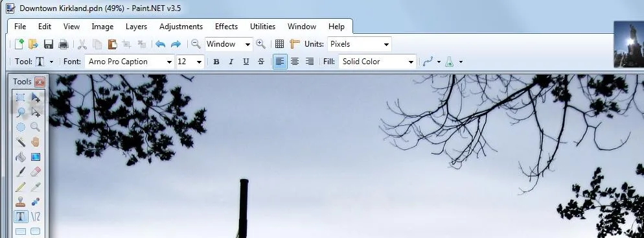644x238 pixels.
Task: Activate the Pan hand tool
Action: pos(36,142)
